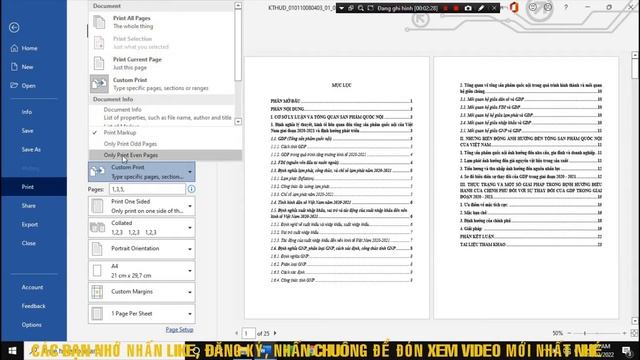The image size is (640, 360).
Task: Click the preview scrollbar up arrow
Action: coord(635,55)
